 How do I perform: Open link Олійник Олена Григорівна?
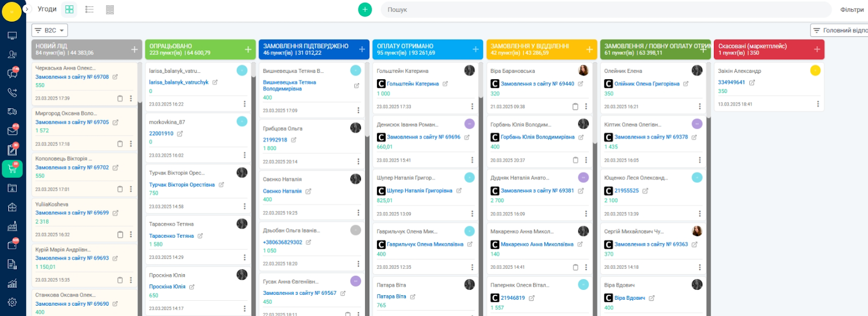coord(647,84)
